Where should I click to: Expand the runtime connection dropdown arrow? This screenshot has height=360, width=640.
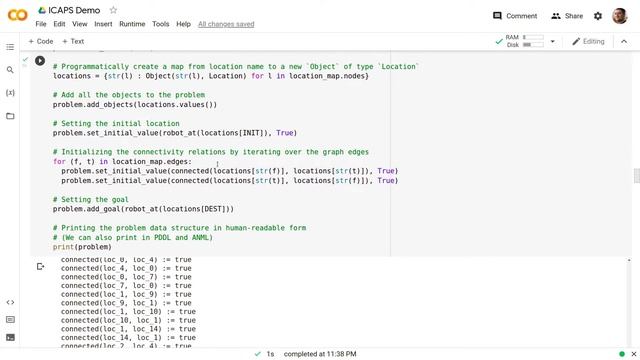tap(553, 41)
